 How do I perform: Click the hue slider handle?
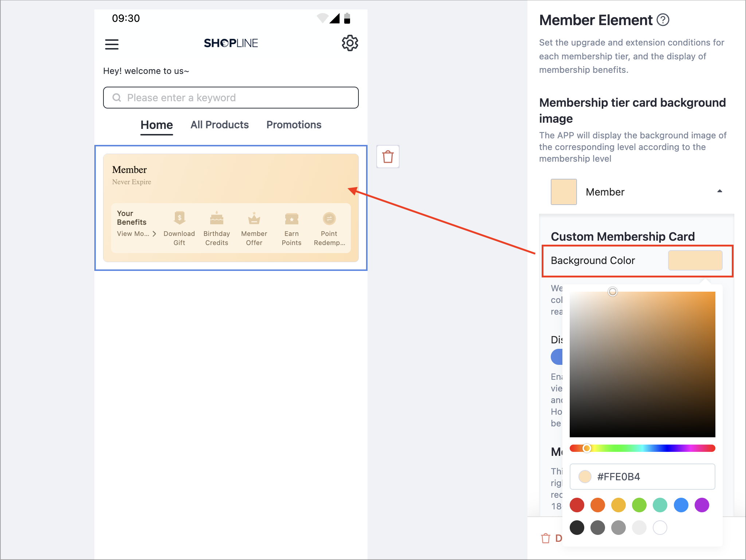coord(586,448)
